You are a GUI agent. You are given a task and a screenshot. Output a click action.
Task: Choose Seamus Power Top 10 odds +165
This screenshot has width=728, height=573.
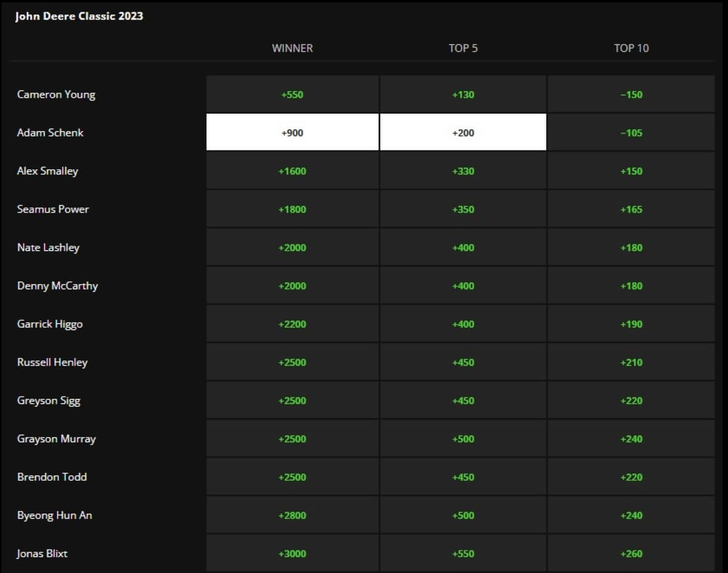point(631,209)
